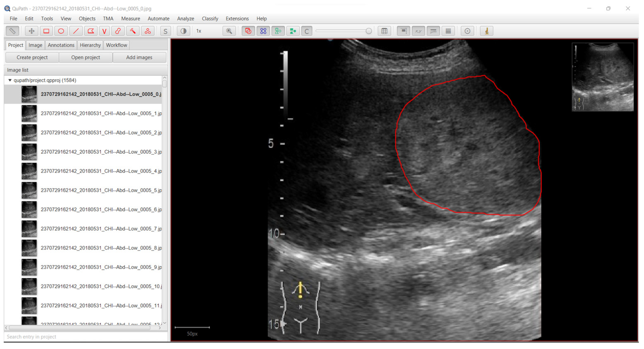Open the Classify menu
The height and width of the screenshot is (349, 644).
click(x=210, y=18)
